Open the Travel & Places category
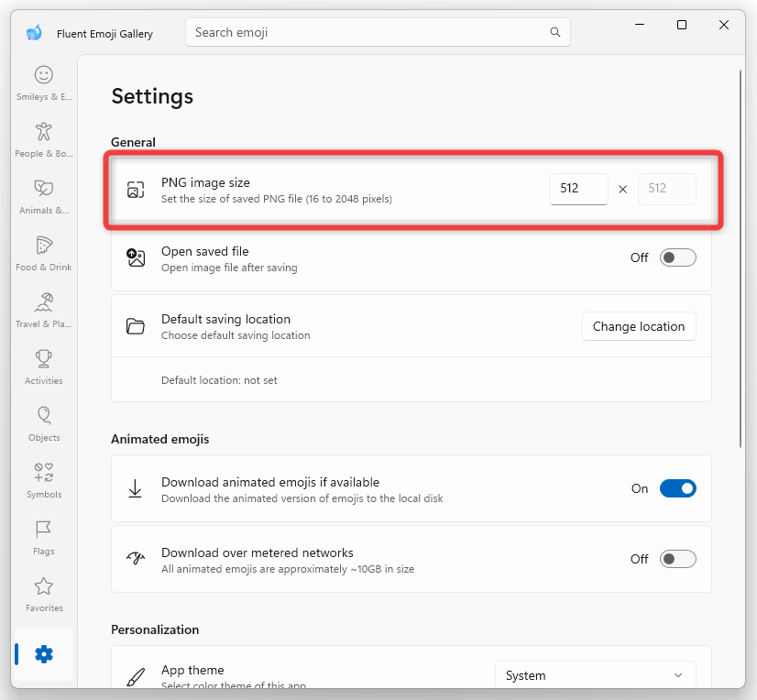Screen dimensions: 757x700 (x=44, y=311)
